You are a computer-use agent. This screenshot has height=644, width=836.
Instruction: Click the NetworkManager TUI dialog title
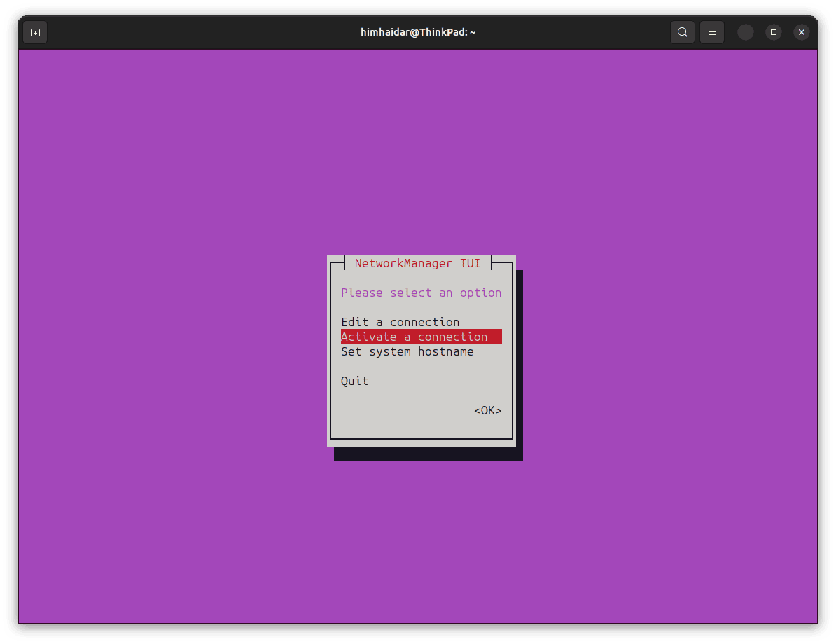point(417,263)
